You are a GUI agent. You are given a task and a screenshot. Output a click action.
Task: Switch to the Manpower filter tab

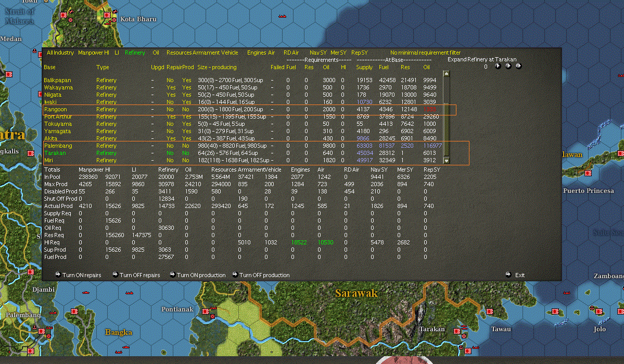pyautogui.click(x=91, y=53)
